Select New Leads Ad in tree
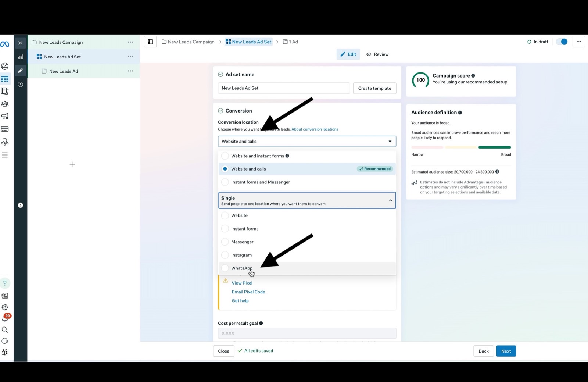588x382 pixels. pyautogui.click(x=64, y=71)
